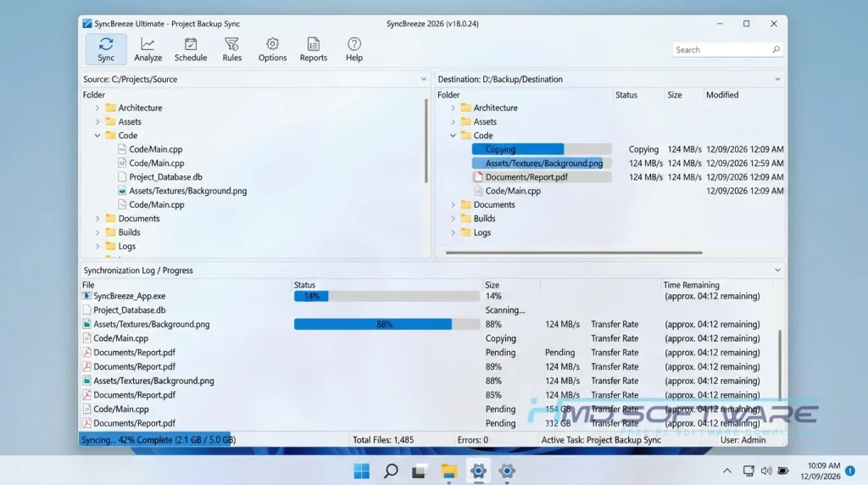Click the SyncBreeze_App.exe icon in log
This screenshot has width=868, height=485.
87,296
